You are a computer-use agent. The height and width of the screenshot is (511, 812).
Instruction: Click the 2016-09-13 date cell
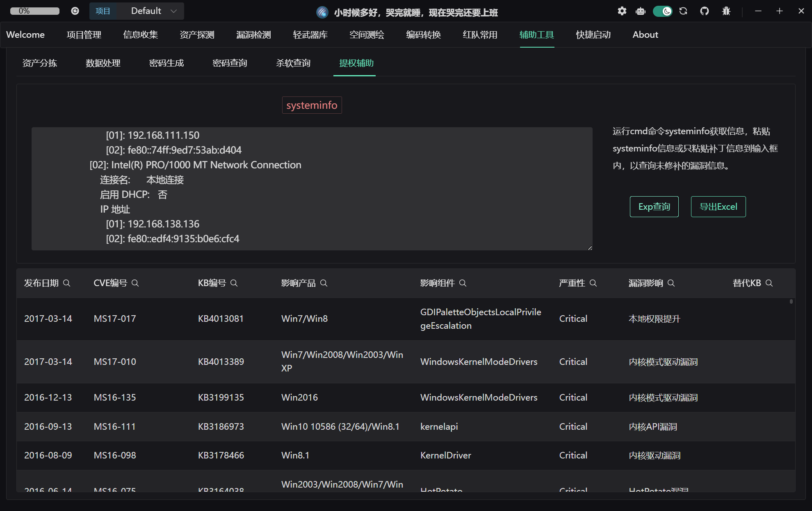tap(48, 427)
